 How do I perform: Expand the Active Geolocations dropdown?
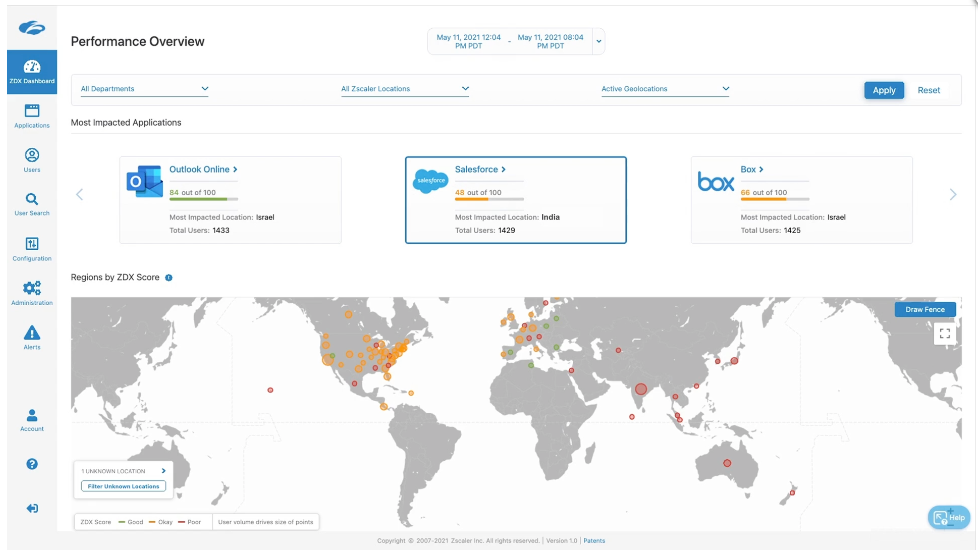665,89
